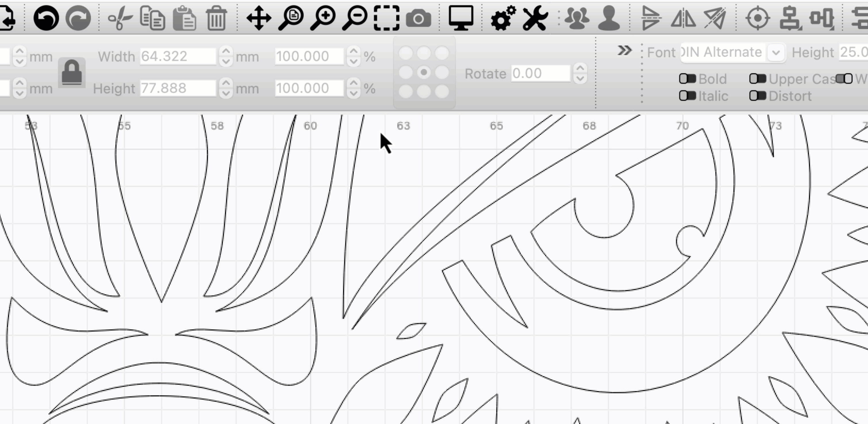
Task: Click the Frame Selection dashed rectangle icon
Action: (387, 18)
